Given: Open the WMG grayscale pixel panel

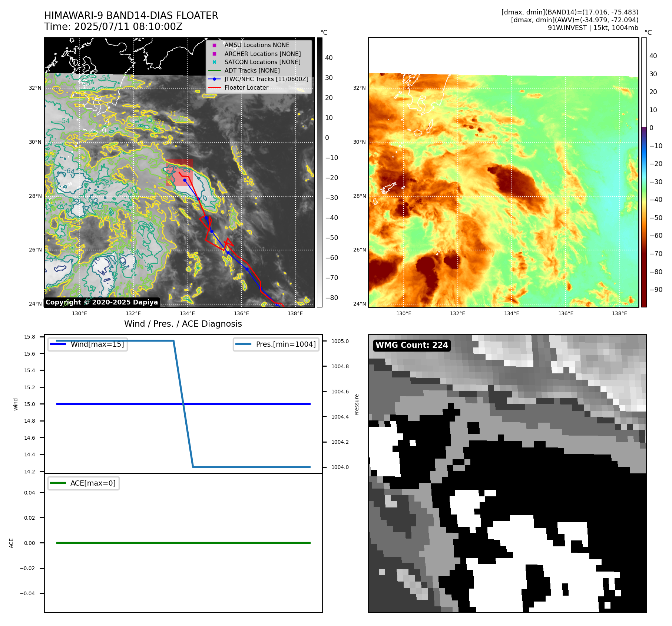Looking at the screenshot, I should [x=507, y=473].
